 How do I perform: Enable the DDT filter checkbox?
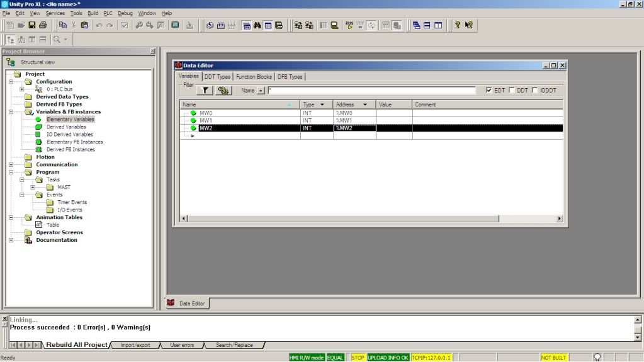(511, 90)
